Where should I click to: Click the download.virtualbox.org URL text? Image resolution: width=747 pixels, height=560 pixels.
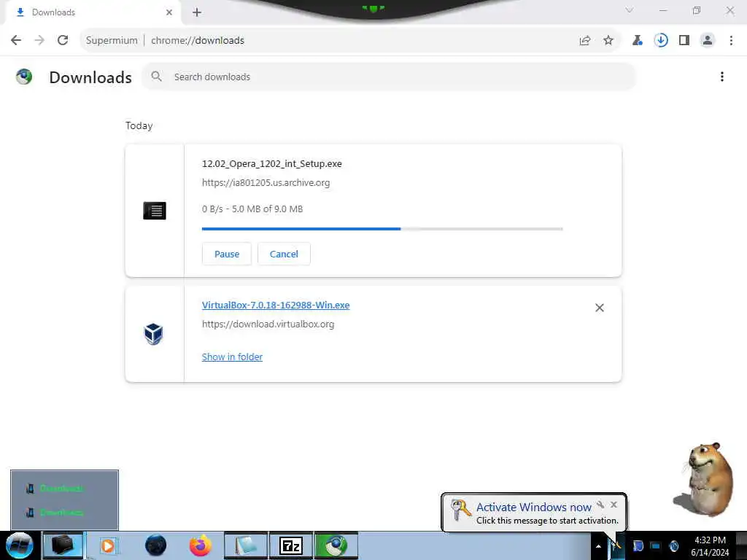point(268,324)
